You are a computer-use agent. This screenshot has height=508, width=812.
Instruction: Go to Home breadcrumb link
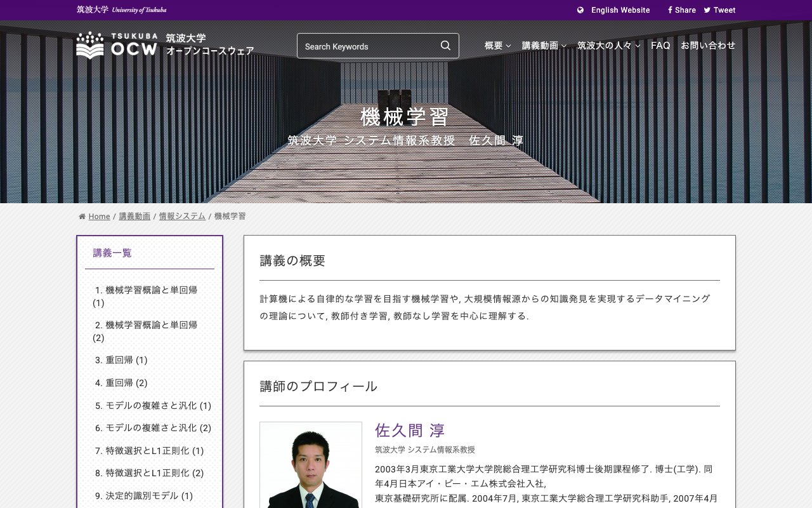point(99,217)
